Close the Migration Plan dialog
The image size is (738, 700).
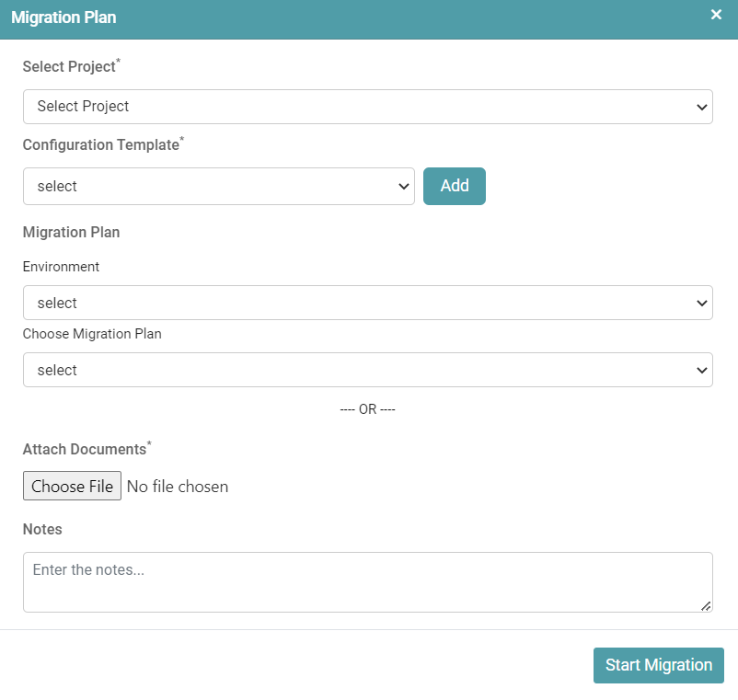pyautogui.click(x=716, y=15)
